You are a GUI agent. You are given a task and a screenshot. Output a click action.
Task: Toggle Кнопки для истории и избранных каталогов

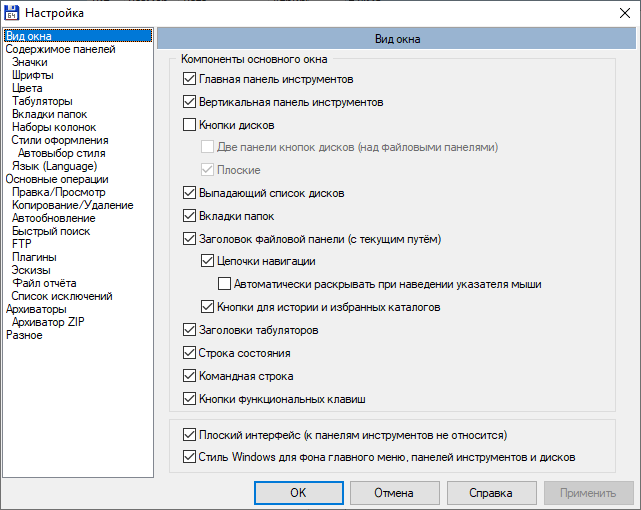pyautogui.click(x=207, y=306)
